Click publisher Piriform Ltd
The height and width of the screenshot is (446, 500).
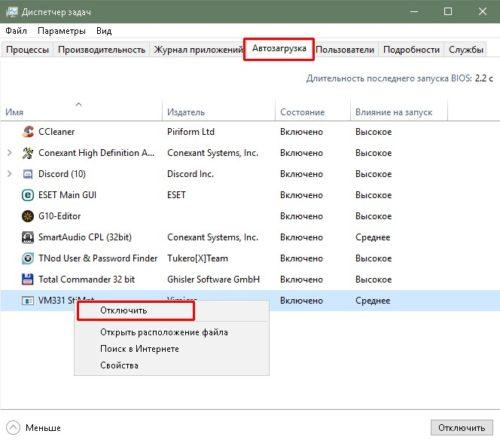tap(191, 132)
